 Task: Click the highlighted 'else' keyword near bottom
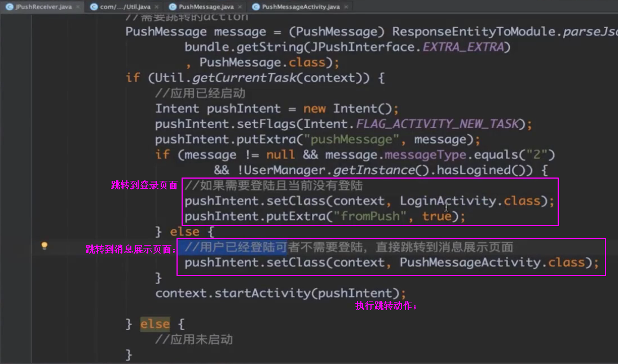155,324
